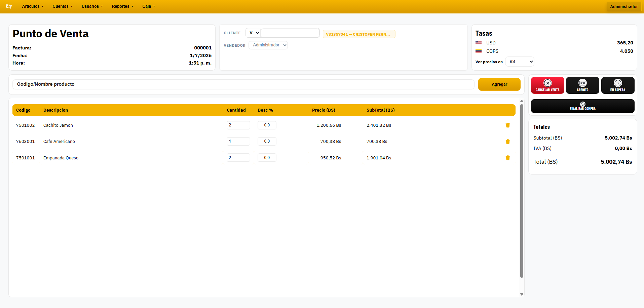Open the Vendedor Administrador dropdown

[x=268, y=45]
